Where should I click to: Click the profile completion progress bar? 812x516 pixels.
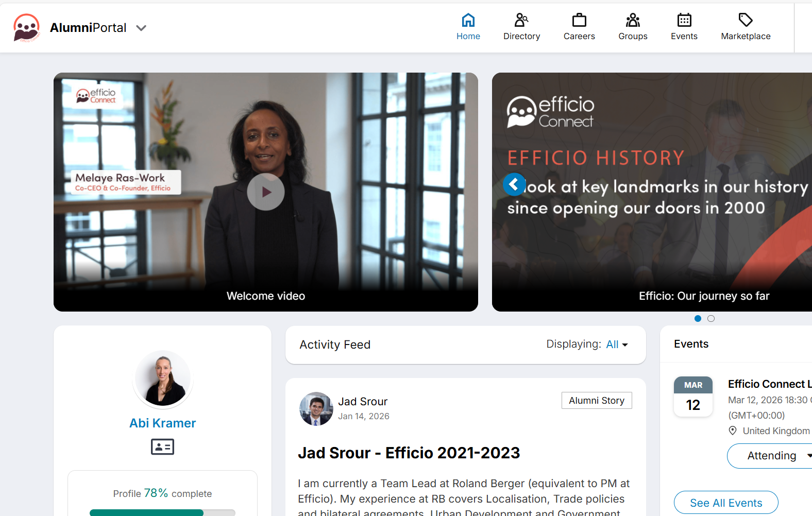tap(162, 512)
